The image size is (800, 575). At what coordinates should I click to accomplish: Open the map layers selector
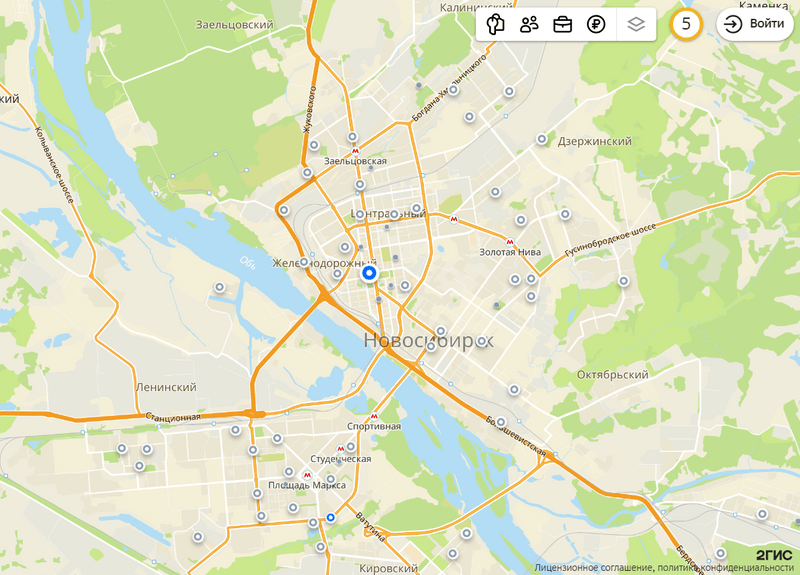click(636, 24)
